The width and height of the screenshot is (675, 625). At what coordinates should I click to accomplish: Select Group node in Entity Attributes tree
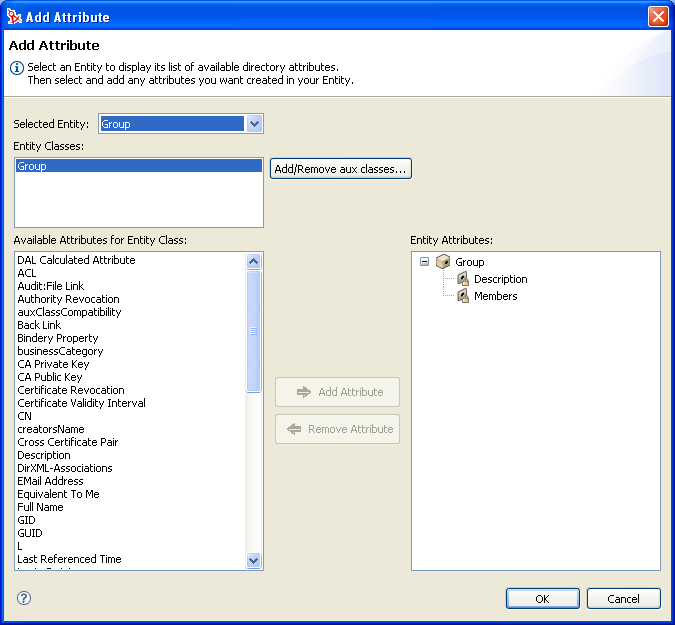point(469,262)
